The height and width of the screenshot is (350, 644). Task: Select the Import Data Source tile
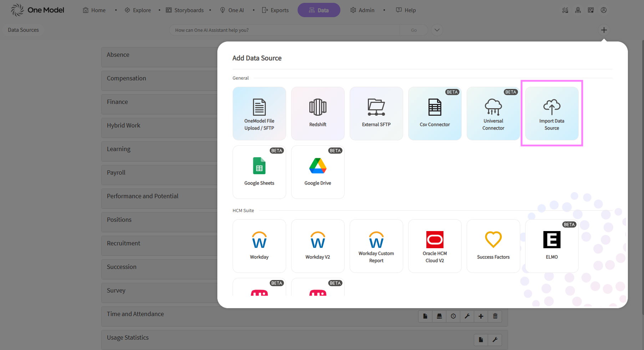pos(552,114)
